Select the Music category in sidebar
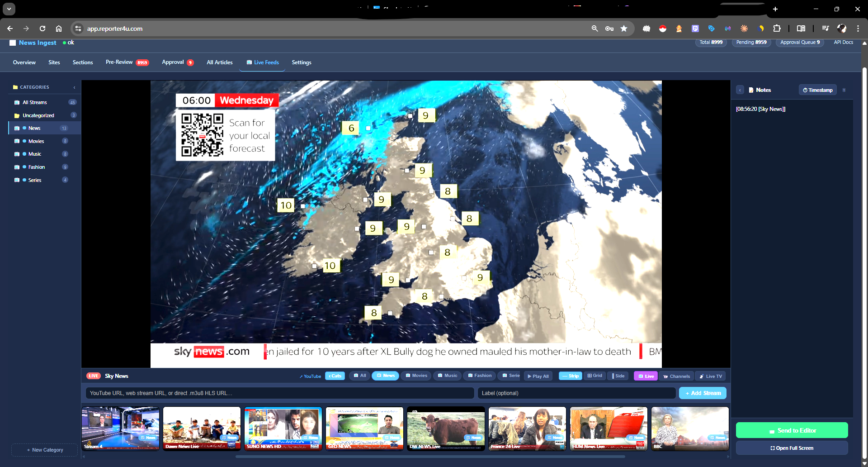Viewport: 868px width, 467px height. 45,154
